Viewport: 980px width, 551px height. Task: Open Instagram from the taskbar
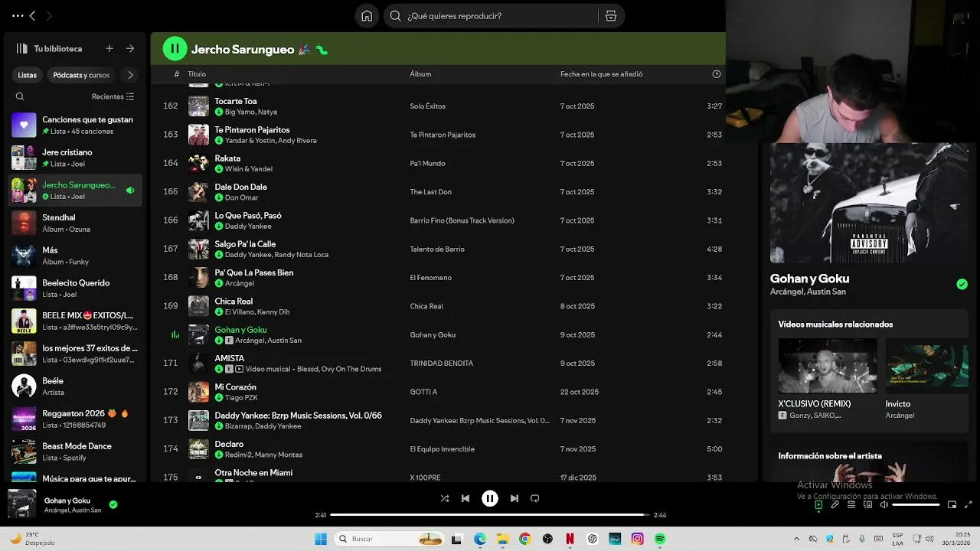[x=637, y=539]
